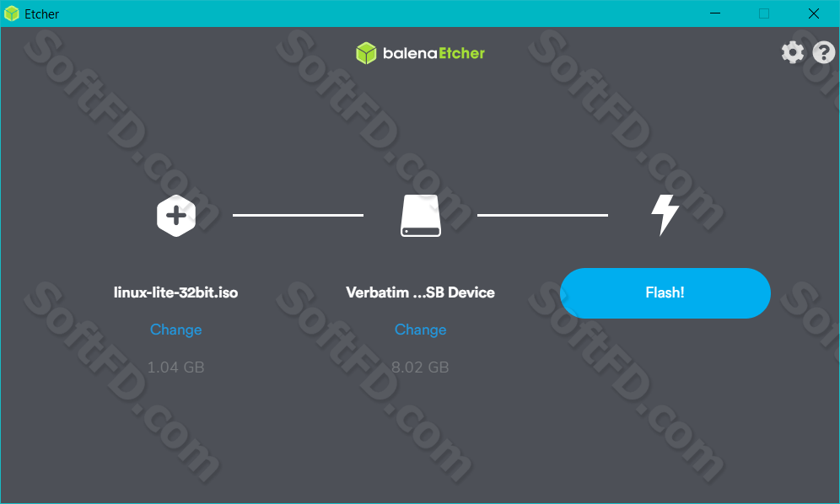Click the plus hexagon image icon
The image size is (840, 504).
point(176,215)
